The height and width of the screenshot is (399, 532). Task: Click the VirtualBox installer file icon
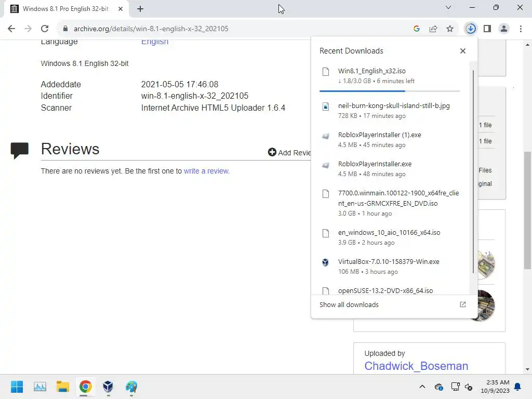click(x=325, y=262)
